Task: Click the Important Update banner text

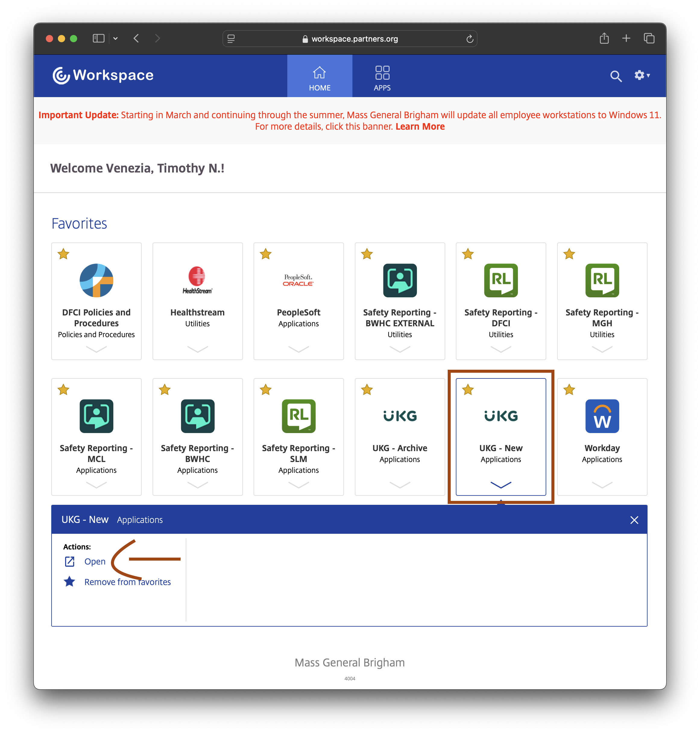Action: click(350, 121)
